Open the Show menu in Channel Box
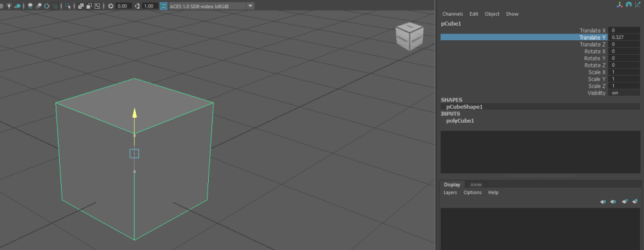Screen dimensions: 644x250 tap(512, 14)
